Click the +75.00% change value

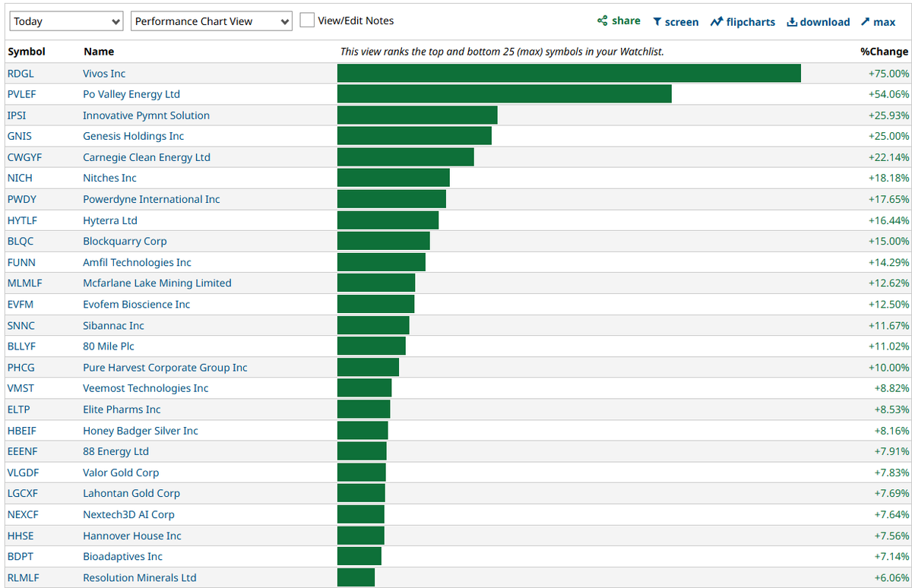tap(888, 74)
